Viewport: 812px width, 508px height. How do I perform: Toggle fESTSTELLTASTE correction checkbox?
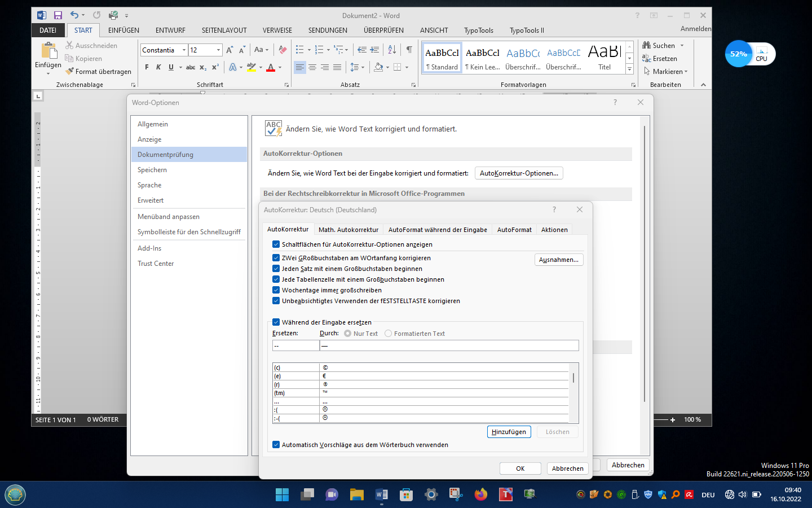click(x=276, y=301)
